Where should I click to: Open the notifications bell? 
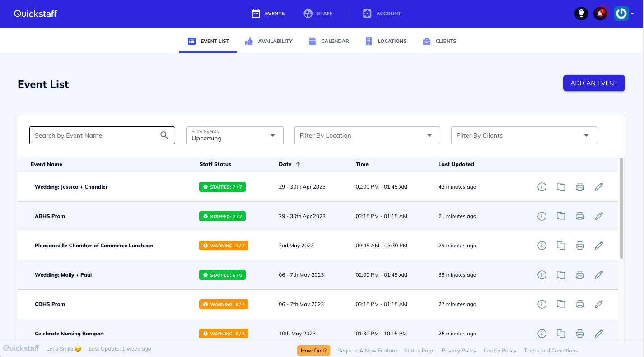tap(601, 13)
